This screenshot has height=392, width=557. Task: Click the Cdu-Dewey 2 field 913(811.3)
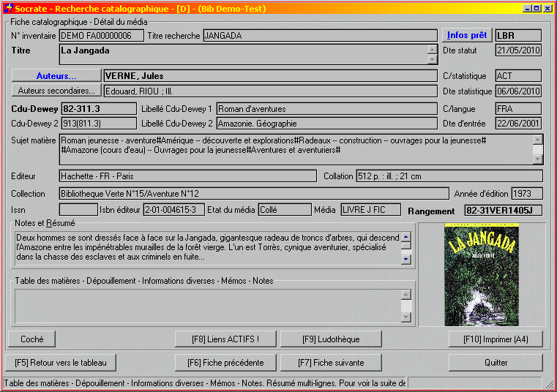point(99,124)
